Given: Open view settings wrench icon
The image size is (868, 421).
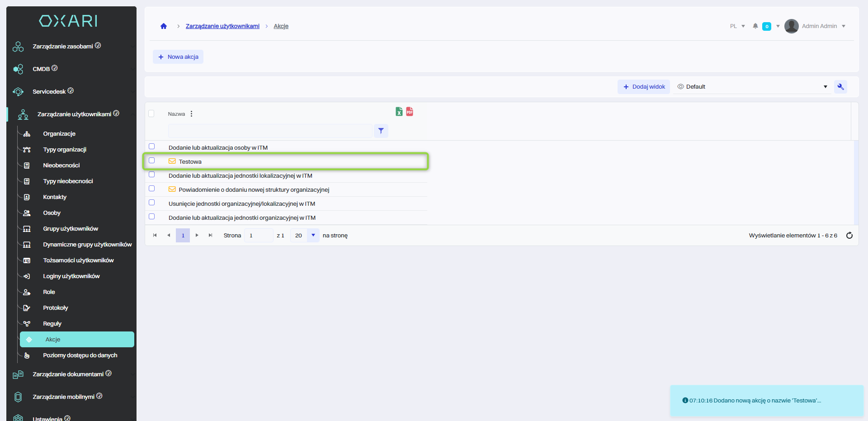Looking at the screenshot, I should [x=840, y=87].
